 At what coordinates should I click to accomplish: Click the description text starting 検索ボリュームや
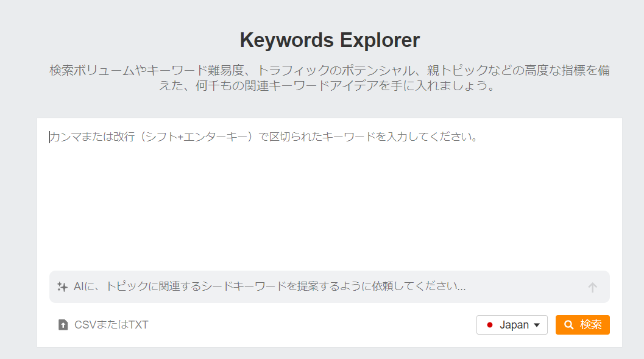[330, 78]
